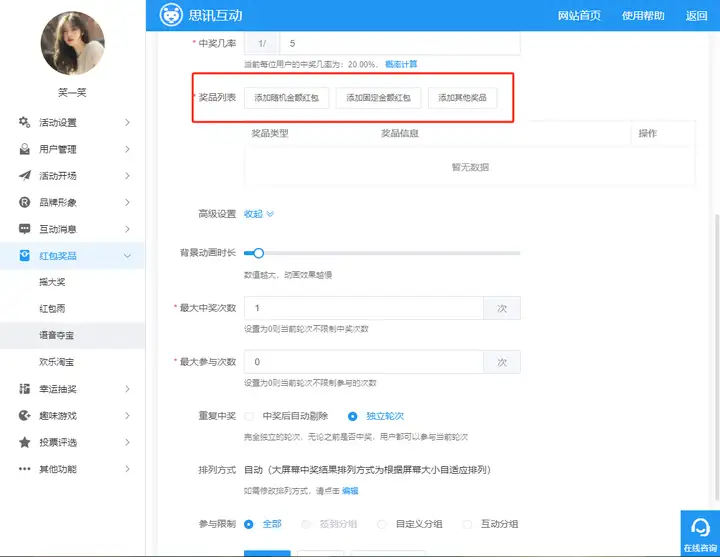Click the user avatar photo
This screenshot has height=557, width=720.
73,43
